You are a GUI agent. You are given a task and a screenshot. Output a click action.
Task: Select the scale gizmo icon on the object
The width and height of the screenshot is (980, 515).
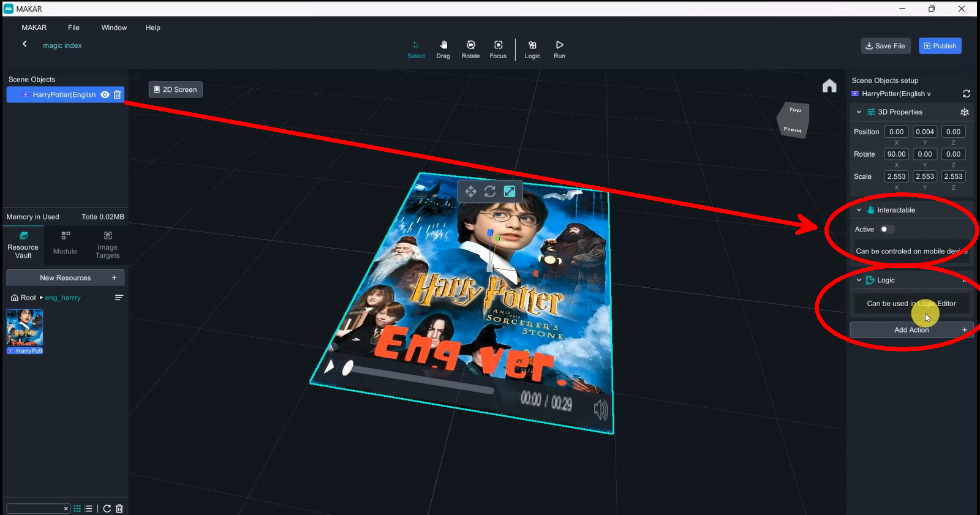point(509,192)
